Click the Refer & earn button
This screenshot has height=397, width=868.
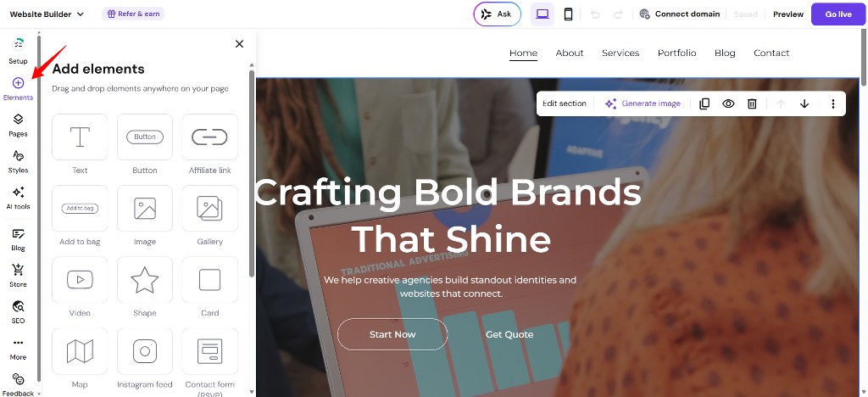tap(133, 14)
